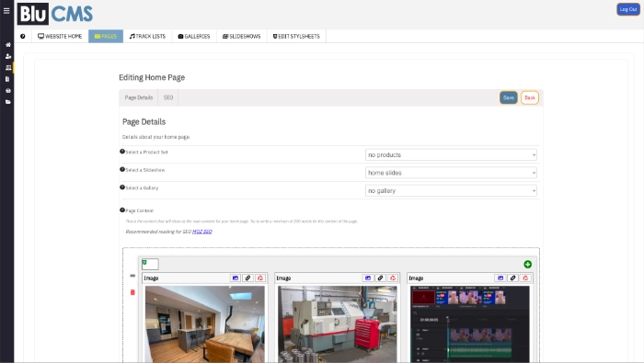Select the lathe machine photo thumbnail
The height and width of the screenshot is (363, 644).
click(x=338, y=324)
